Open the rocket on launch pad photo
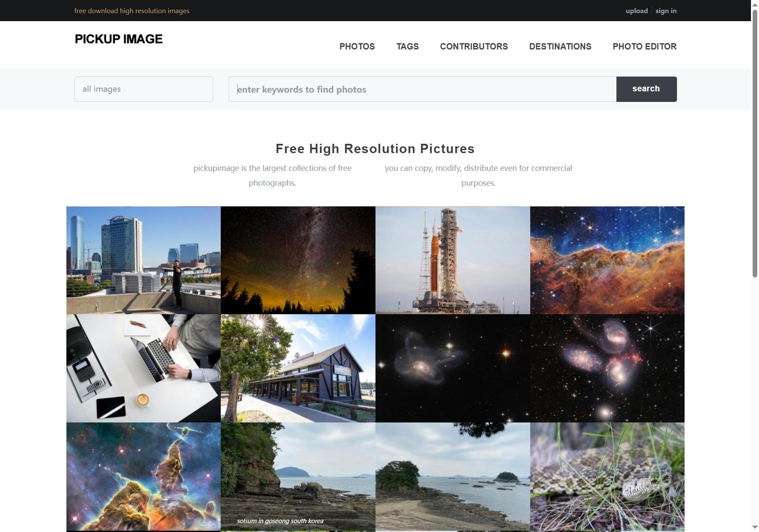 click(x=453, y=260)
